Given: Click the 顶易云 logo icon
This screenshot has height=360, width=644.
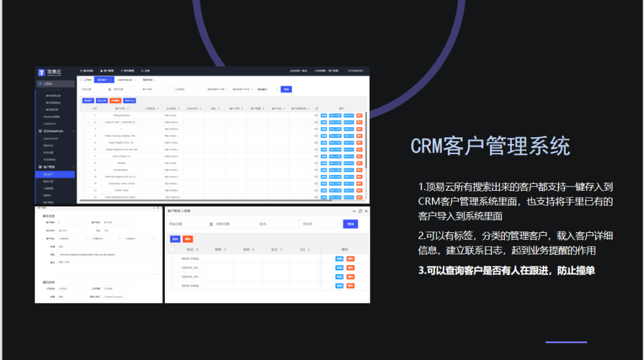Looking at the screenshot, I should tap(42, 72).
